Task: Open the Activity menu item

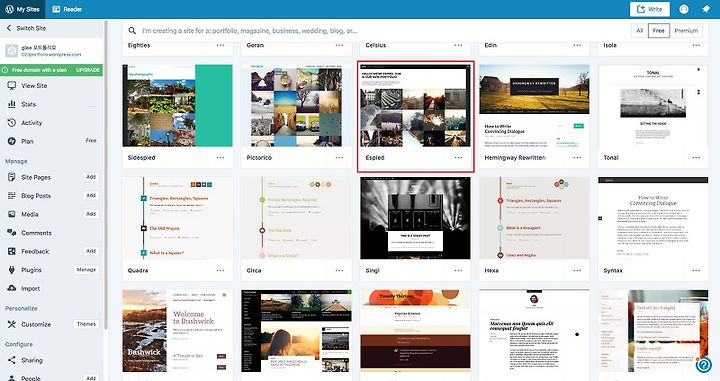Action: 31,123
